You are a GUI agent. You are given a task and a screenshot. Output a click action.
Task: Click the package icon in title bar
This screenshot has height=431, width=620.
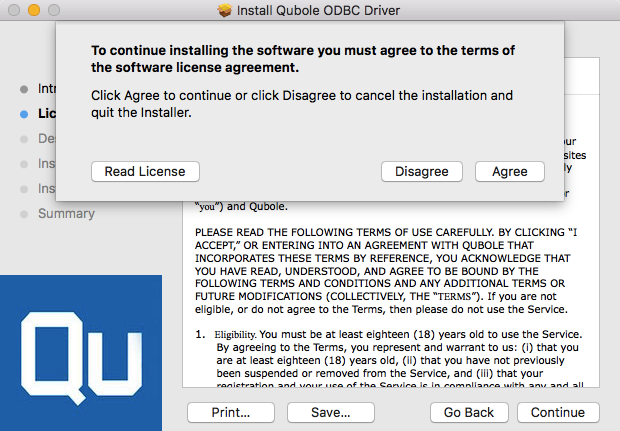pos(225,10)
